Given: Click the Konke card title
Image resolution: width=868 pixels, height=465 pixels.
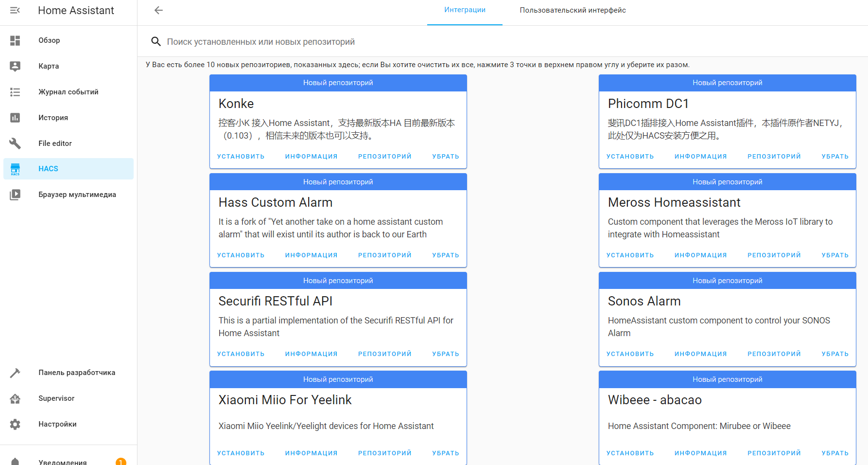Looking at the screenshot, I should point(236,104).
